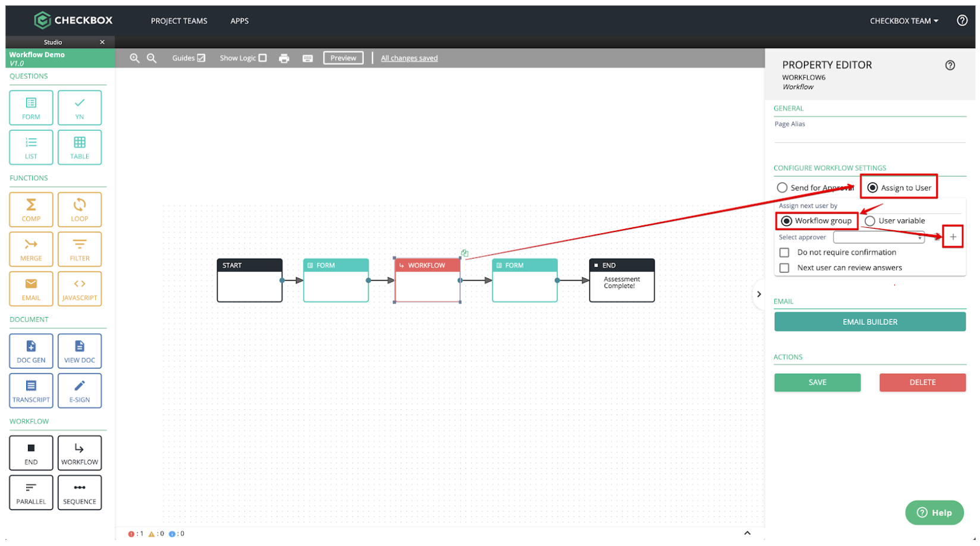Viewport: 980px width, 546px height.
Task: Select the JAVASCRIPT function tool
Action: pyautogui.click(x=80, y=288)
